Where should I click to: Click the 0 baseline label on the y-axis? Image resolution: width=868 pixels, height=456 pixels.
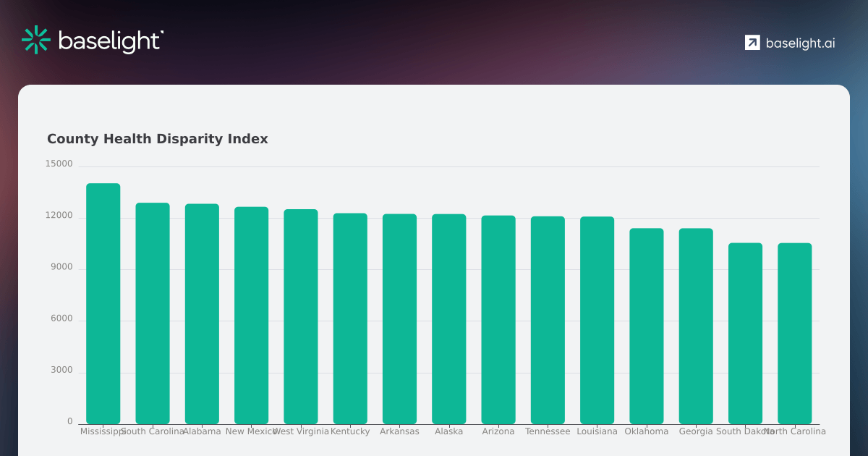(x=69, y=419)
